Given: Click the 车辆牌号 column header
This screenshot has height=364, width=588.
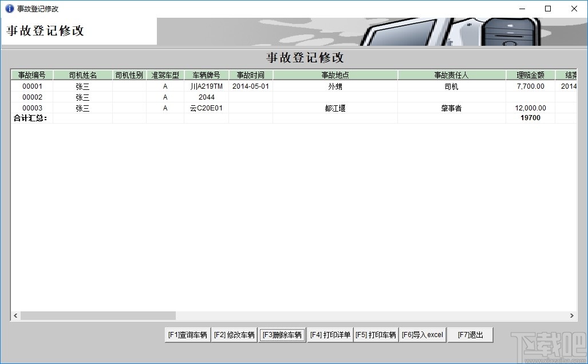Looking at the screenshot, I should pos(206,74).
